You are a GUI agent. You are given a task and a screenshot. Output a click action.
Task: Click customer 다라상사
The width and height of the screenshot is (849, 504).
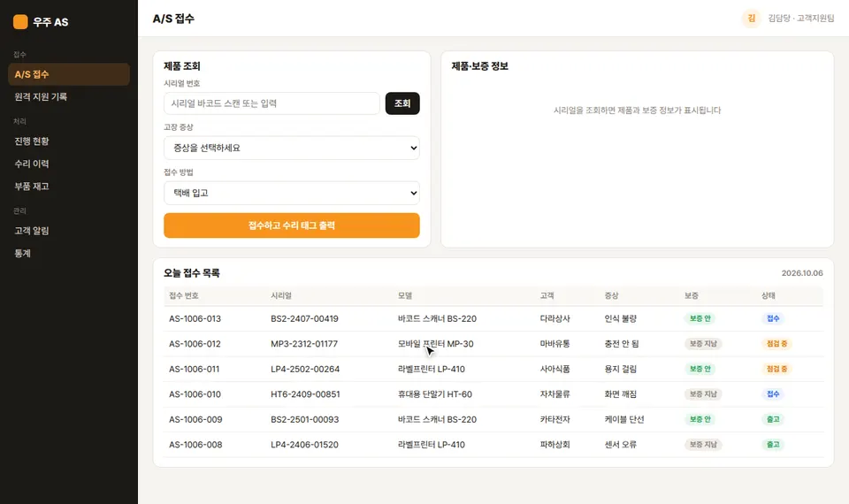555,319
